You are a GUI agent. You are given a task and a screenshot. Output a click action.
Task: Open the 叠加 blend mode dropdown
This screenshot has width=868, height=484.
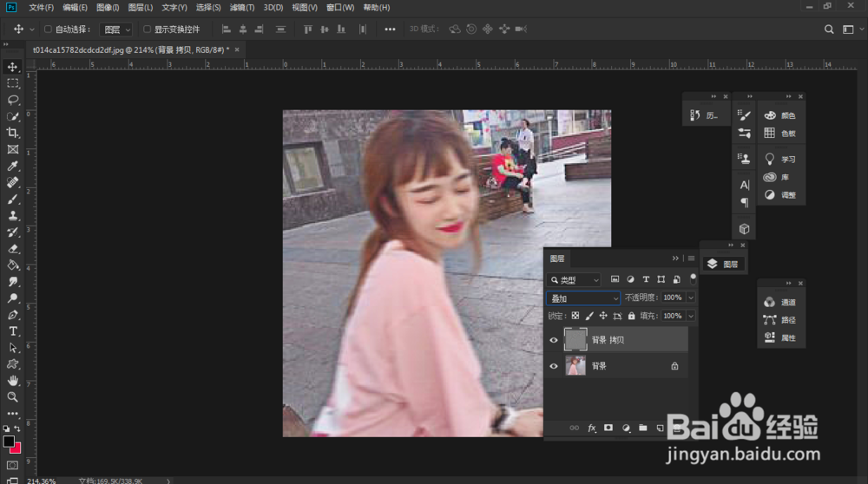(x=584, y=298)
